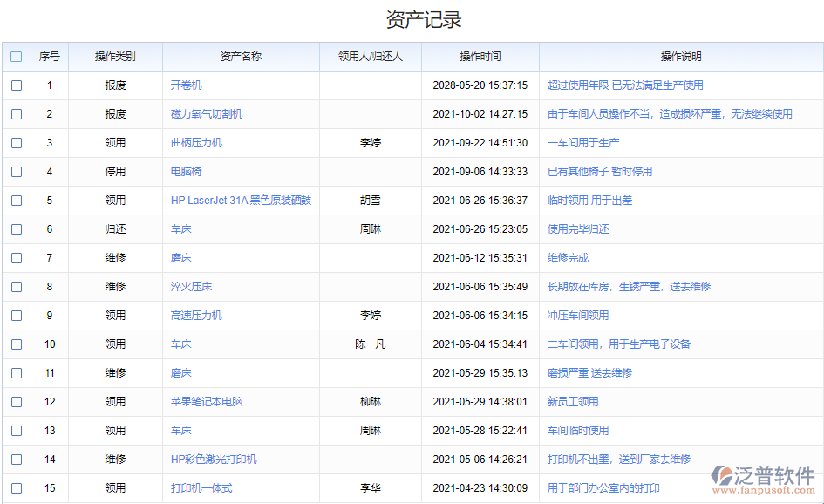Click the 资产名称 column header
Screen dimensions: 824x504
pyautogui.click(x=240, y=56)
